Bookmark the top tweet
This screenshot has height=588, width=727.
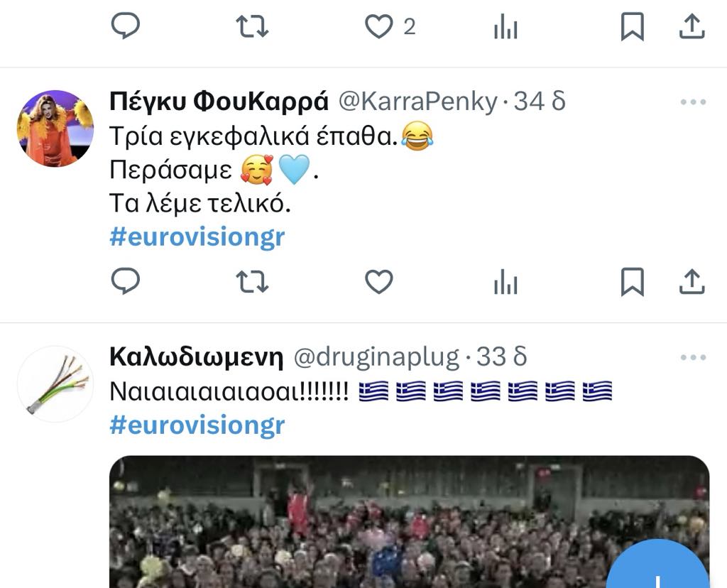point(633,26)
